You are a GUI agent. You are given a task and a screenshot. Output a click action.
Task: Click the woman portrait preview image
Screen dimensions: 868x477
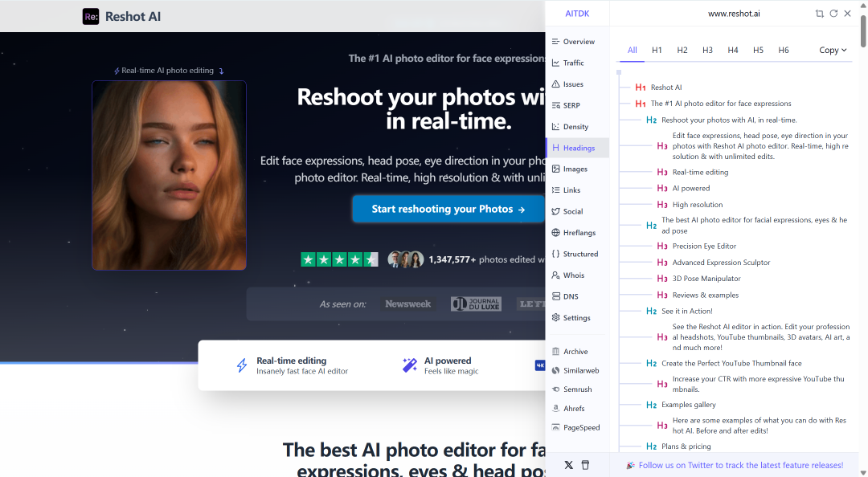click(x=169, y=175)
